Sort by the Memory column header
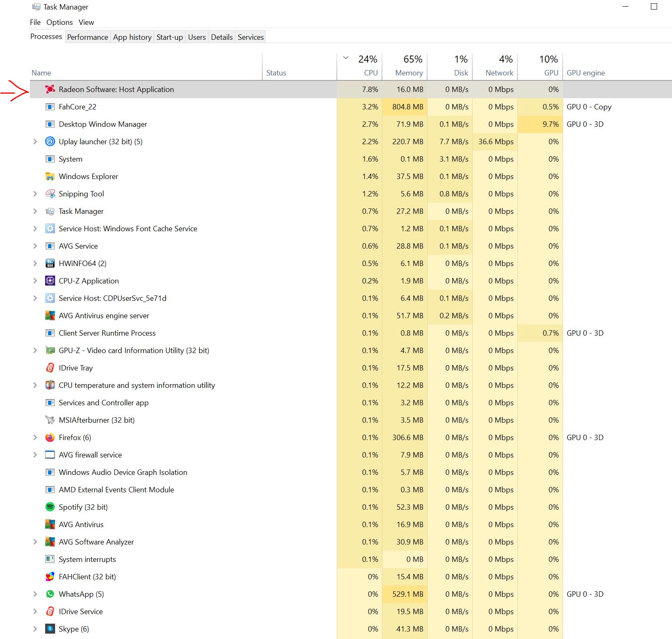This screenshot has height=639, width=672. 405,67
